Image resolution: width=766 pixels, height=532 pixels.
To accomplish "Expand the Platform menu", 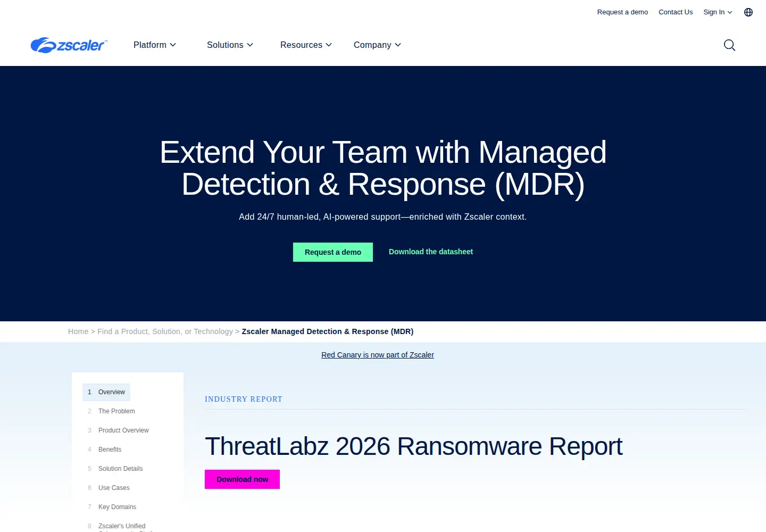I will [155, 45].
